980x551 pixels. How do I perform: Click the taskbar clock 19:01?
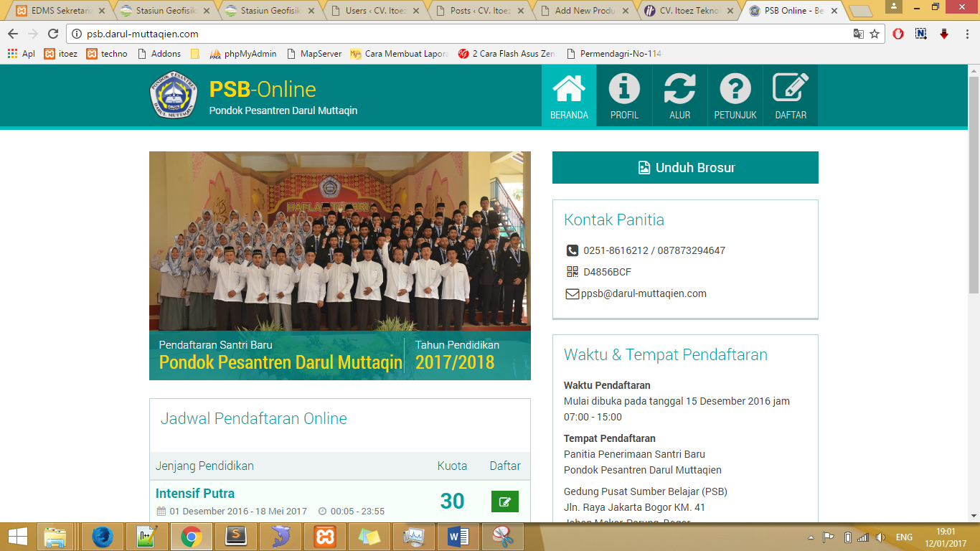[946, 532]
